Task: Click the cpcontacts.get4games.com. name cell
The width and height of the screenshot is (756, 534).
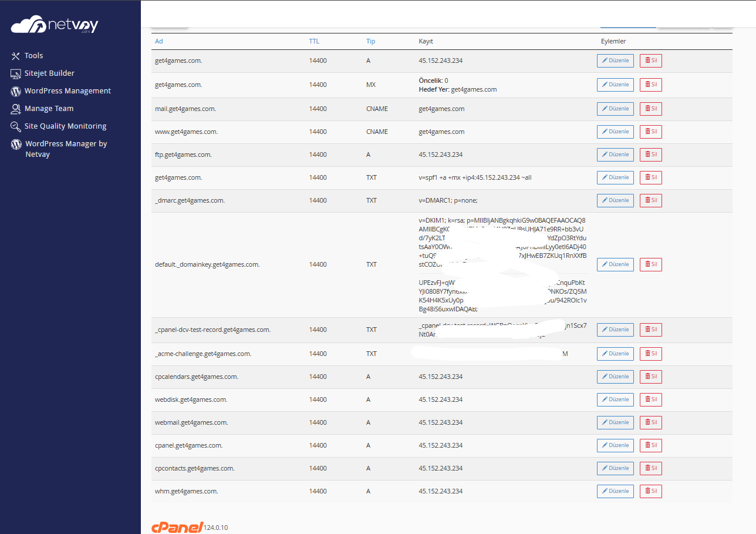Action: click(x=195, y=468)
